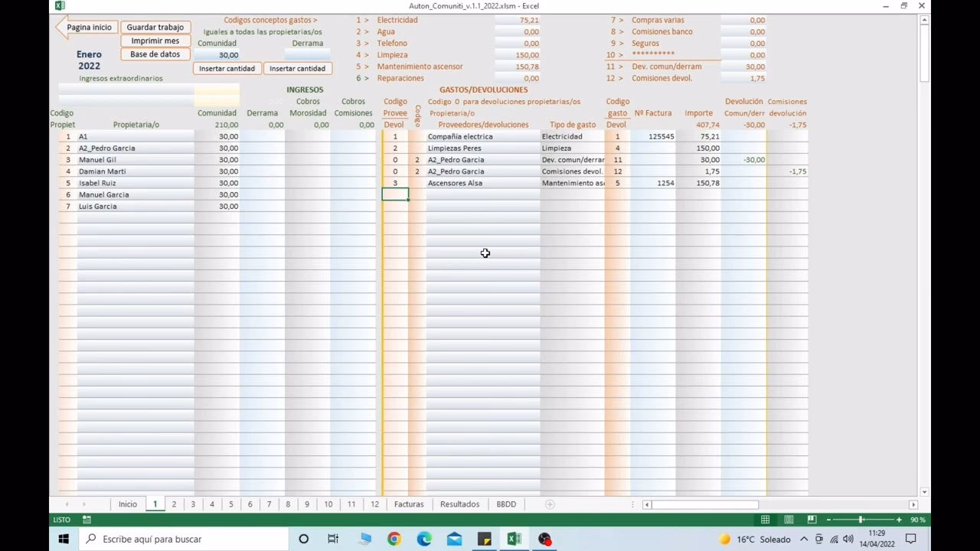Click the Comunidad amount input cell 30,00
This screenshot has width=980, height=551.
point(217,55)
